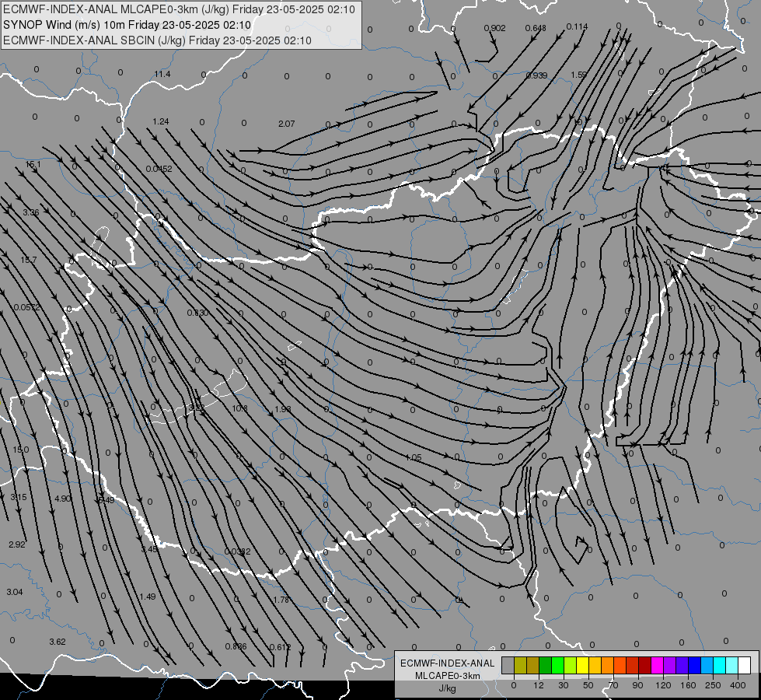Click the map value '15.7'

pos(29,260)
